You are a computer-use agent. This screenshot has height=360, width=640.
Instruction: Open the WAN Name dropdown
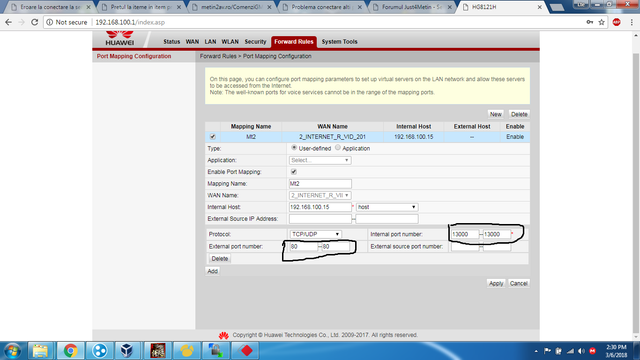coord(320,196)
